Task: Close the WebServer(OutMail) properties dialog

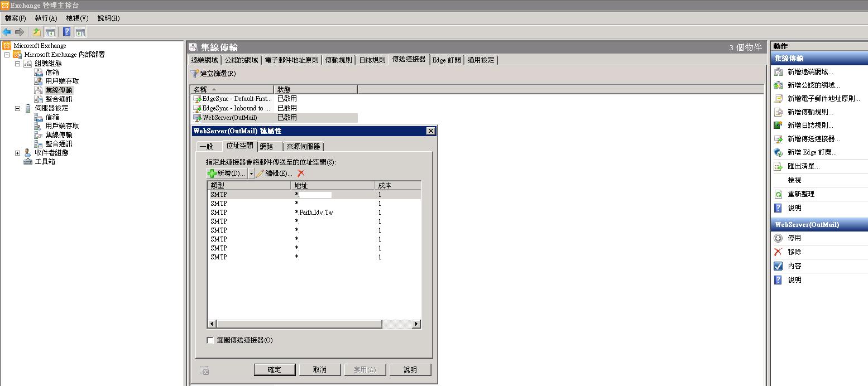Action: coord(430,131)
